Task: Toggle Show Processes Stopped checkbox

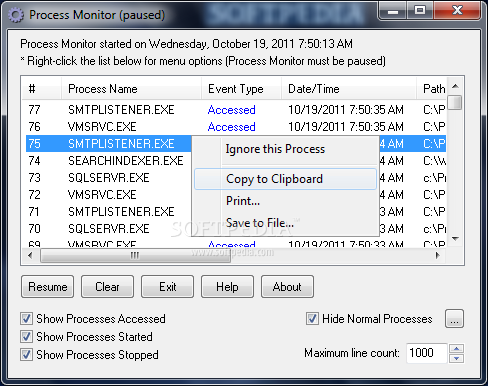Action: 26,355
